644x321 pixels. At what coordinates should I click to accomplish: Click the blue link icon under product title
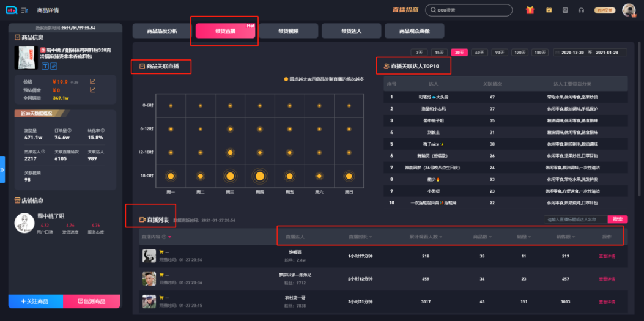tap(54, 66)
